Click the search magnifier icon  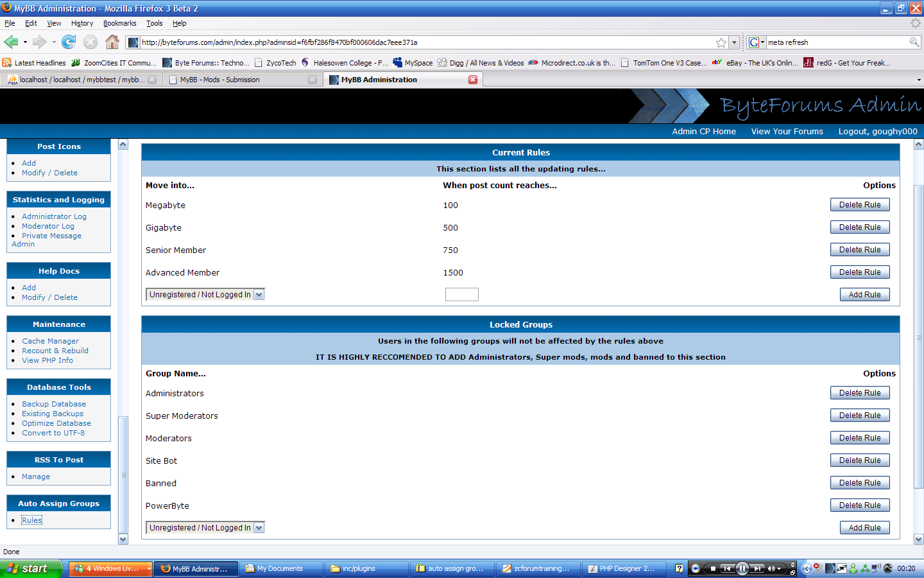(x=914, y=42)
